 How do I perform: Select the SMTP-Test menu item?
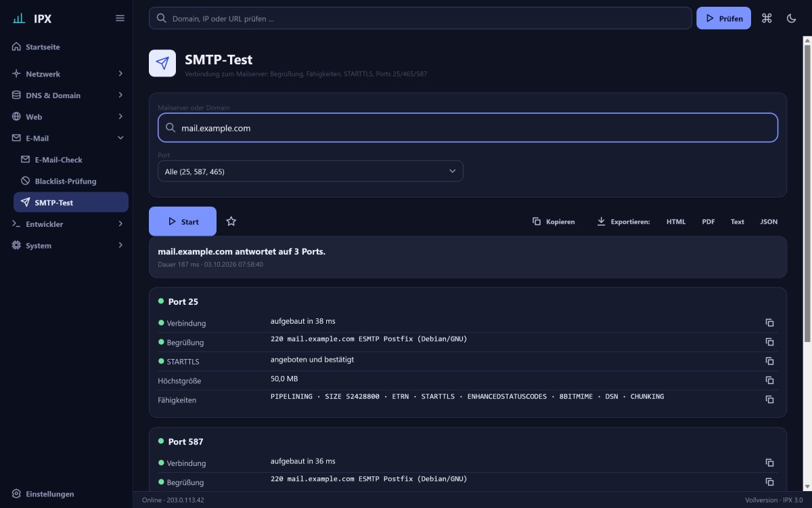tap(71, 203)
